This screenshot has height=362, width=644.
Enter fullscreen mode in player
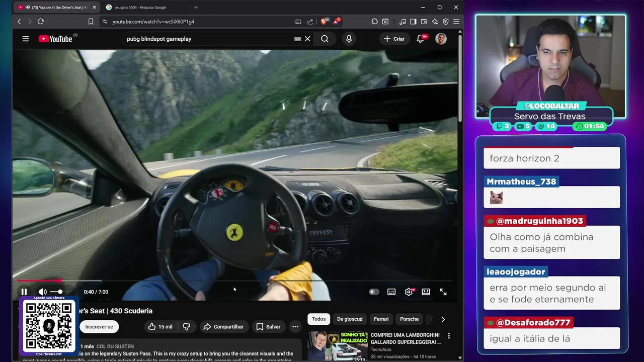point(443,292)
